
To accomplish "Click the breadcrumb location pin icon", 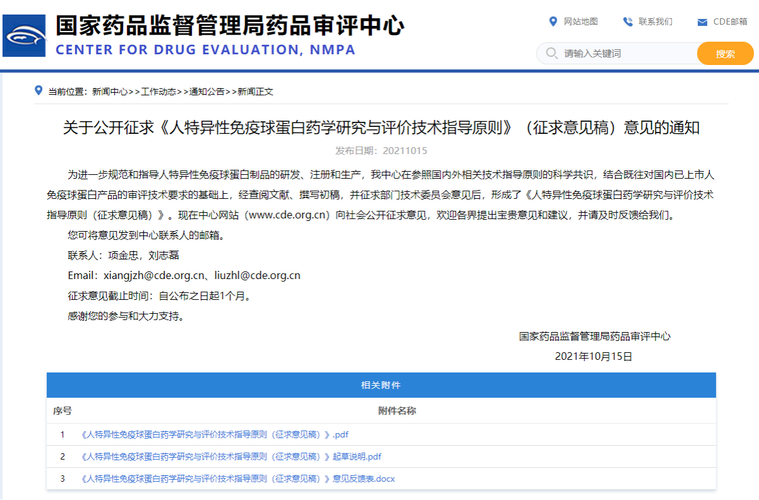I will tap(39, 91).
